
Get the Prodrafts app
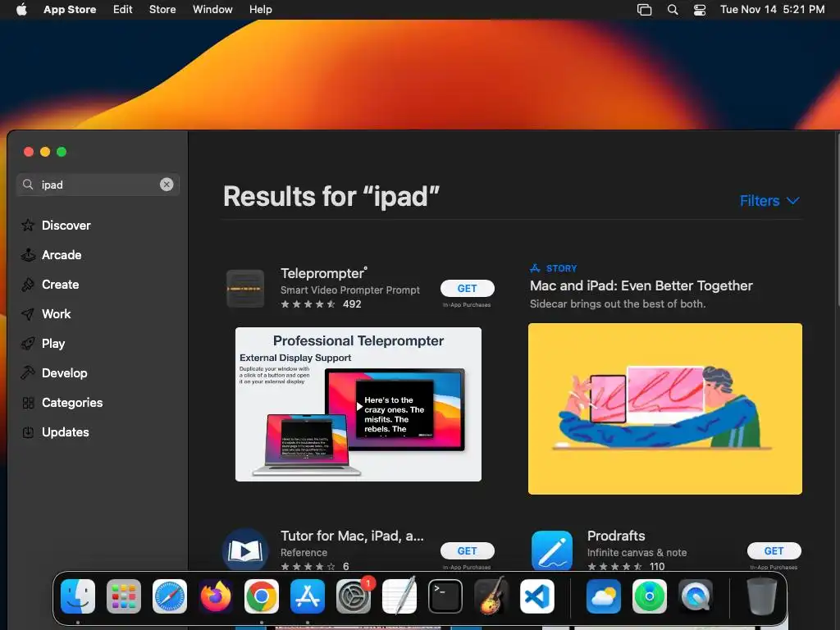click(774, 550)
